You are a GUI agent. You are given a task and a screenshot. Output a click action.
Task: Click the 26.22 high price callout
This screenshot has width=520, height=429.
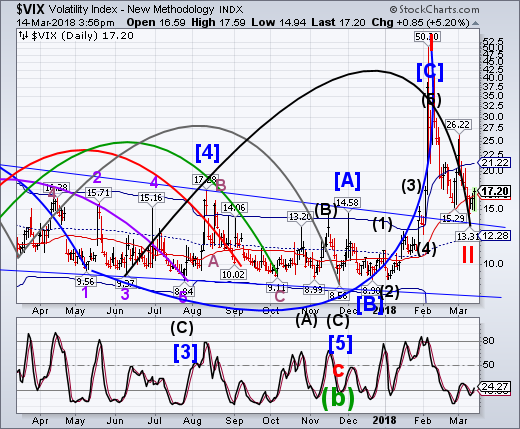coord(458,125)
